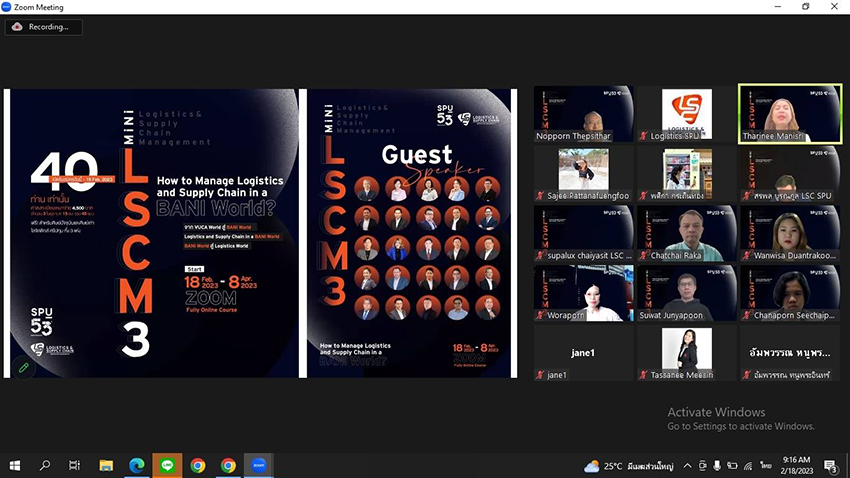Select Nopporn Thepsithar video tile

583,114
